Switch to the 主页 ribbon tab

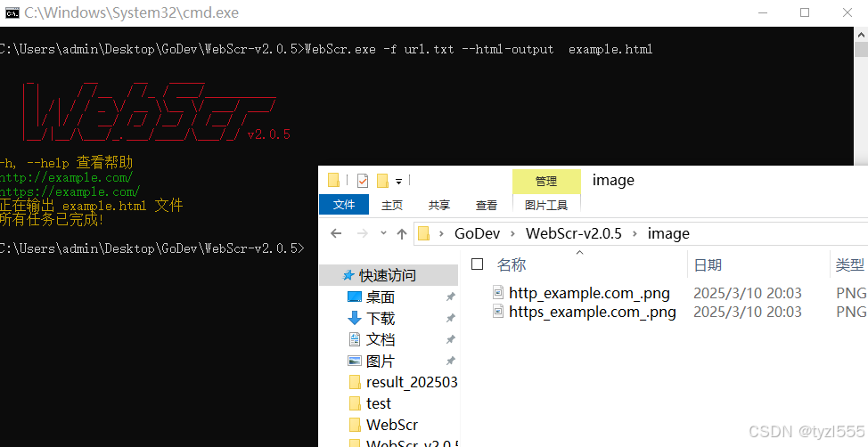point(392,205)
